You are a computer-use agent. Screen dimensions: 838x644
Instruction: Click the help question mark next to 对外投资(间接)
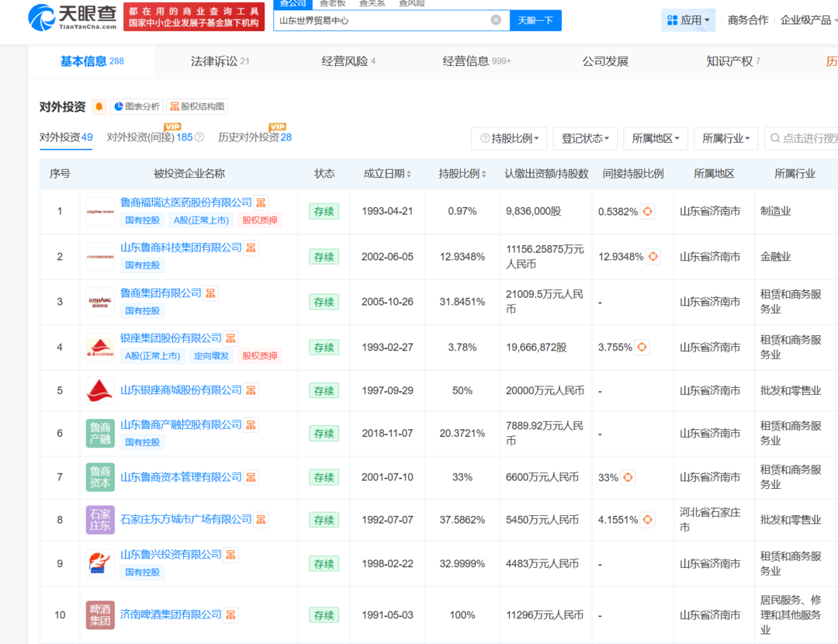(x=199, y=137)
